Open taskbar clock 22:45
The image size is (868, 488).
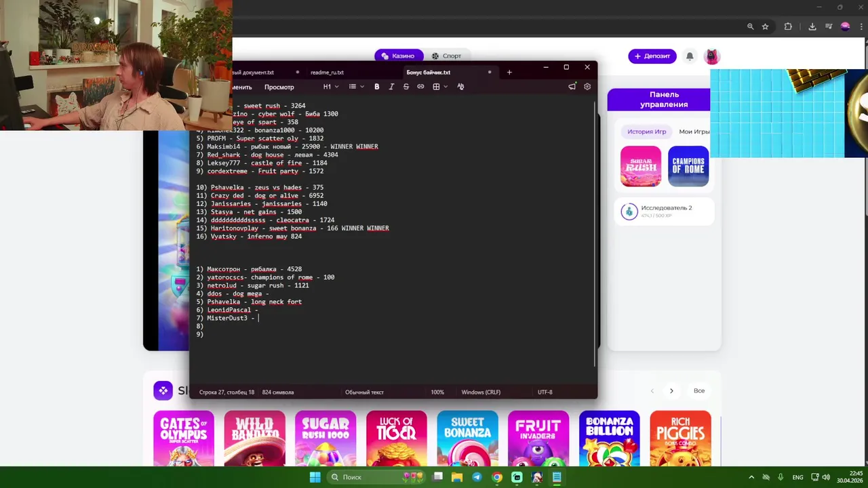[x=850, y=477]
